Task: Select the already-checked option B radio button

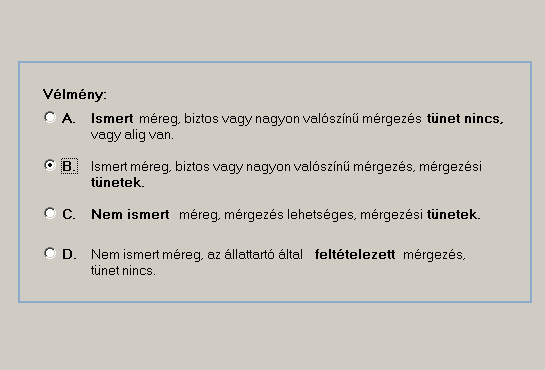Action: coord(50,165)
